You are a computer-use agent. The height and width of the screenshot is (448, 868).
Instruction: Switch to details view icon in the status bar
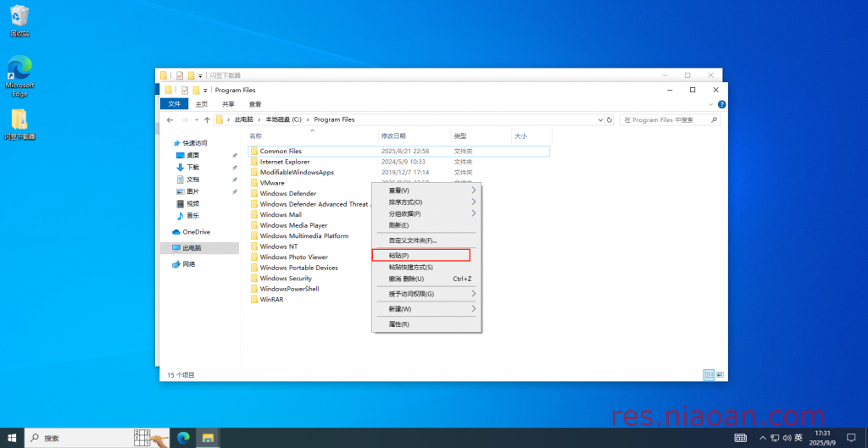coord(709,374)
